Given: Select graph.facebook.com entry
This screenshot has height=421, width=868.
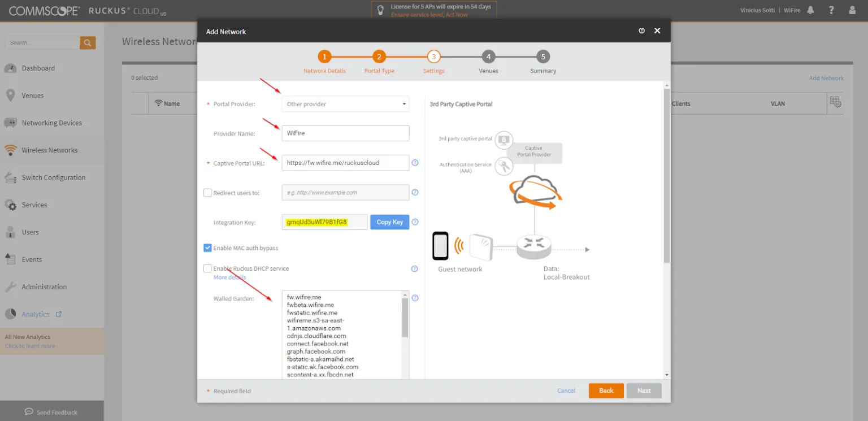Looking at the screenshot, I should (x=316, y=351).
